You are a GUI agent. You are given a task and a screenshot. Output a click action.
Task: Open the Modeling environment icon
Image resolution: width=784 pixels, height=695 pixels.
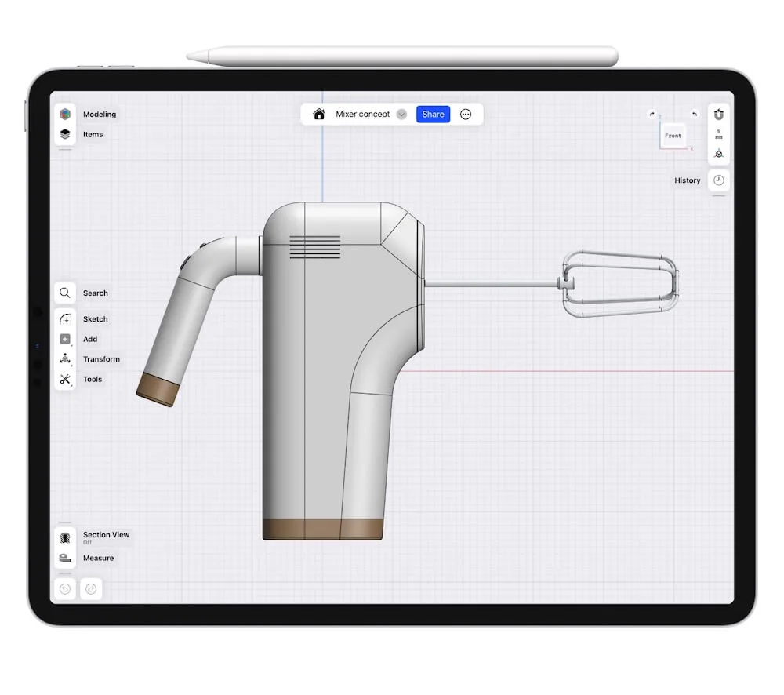point(66,113)
